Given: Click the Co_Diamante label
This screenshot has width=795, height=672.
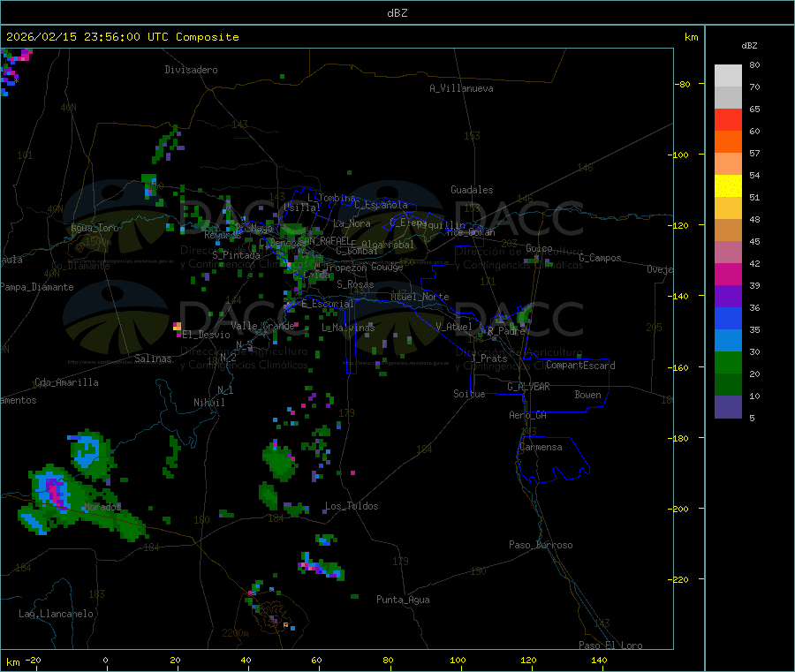Looking at the screenshot, I should click(80, 266).
